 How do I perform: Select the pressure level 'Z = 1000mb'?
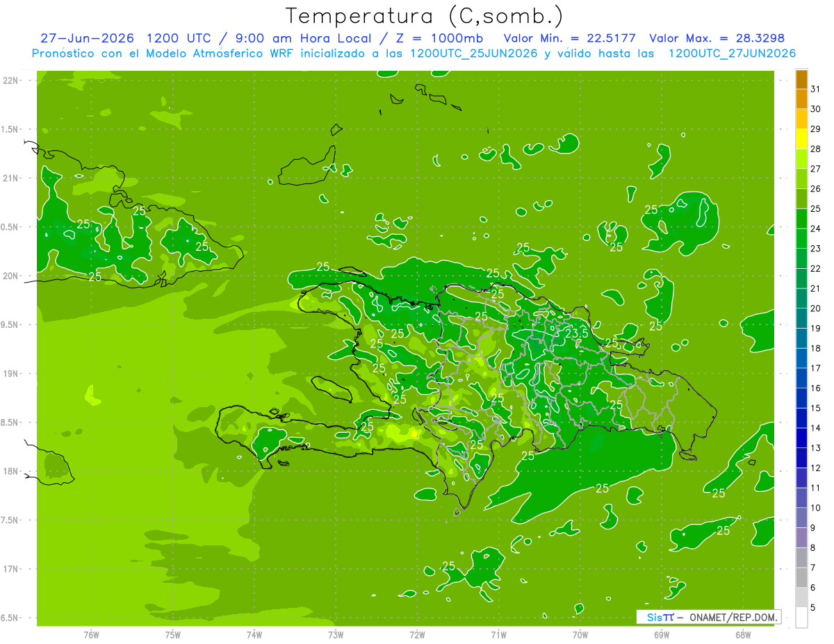(439, 38)
